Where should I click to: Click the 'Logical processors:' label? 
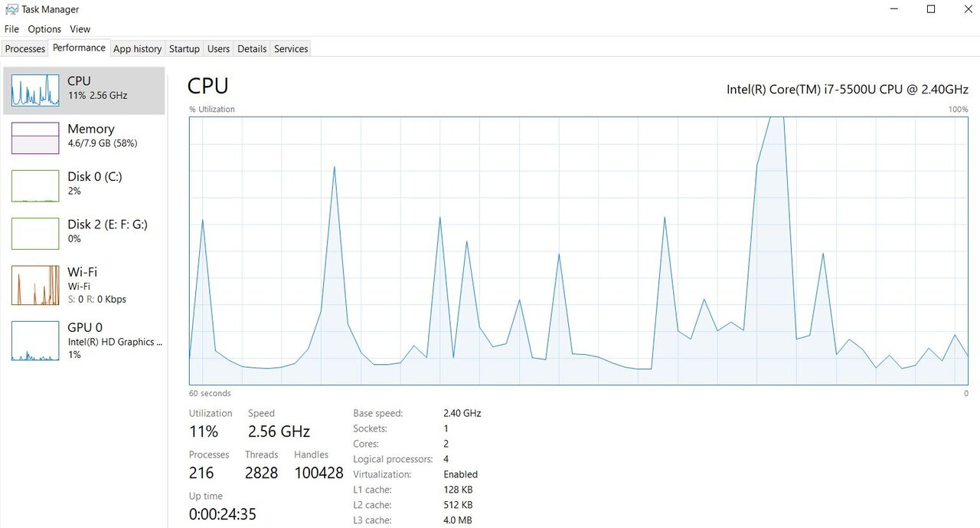pos(393,459)
